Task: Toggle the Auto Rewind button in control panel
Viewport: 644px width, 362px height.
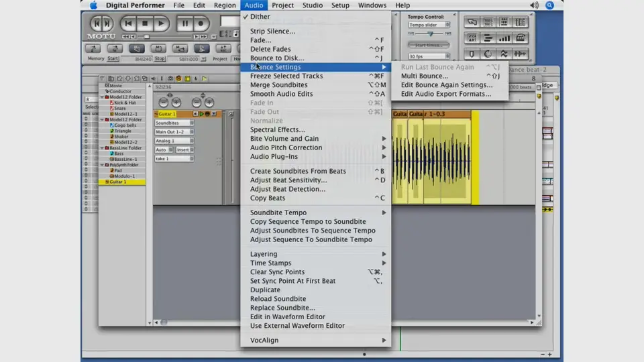Action: 115,49
